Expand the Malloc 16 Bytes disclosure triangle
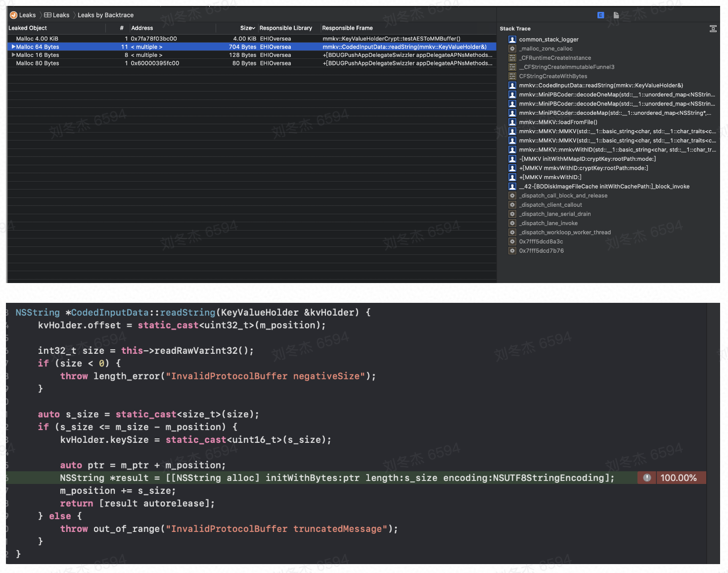The width and height of the screenshot is (728, 573). point(13,55)
